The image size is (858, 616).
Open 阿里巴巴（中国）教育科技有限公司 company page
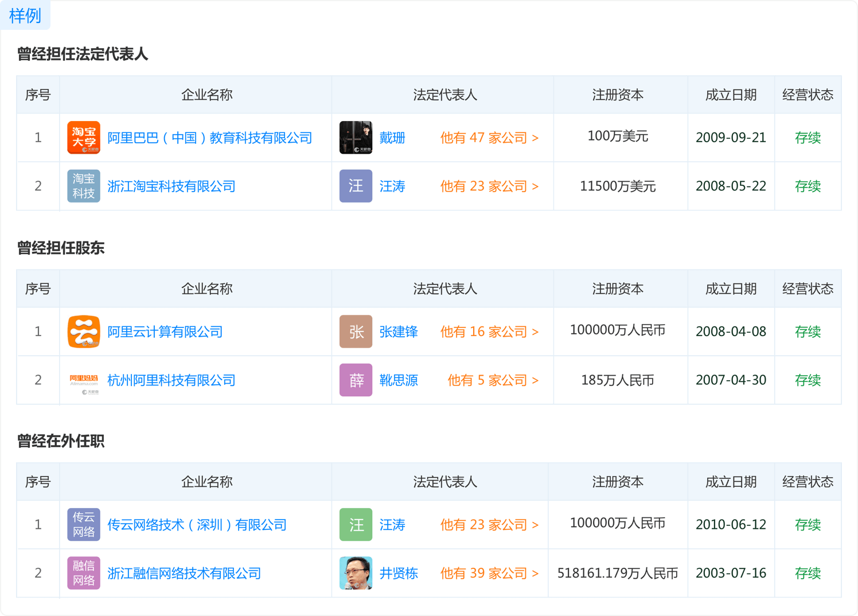click(211, 137)
